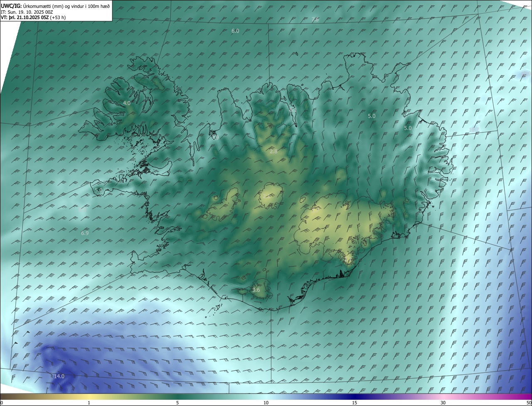Select the '2.8' value on the map
The width and height of the screenshot is (532, 406).
click(273, 152)
